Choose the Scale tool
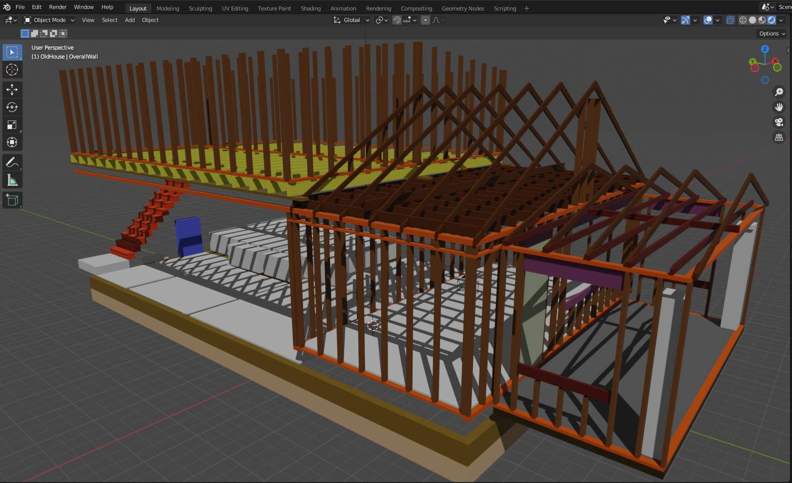Viewport: 792px width, 483px height. tap(12, 125)
